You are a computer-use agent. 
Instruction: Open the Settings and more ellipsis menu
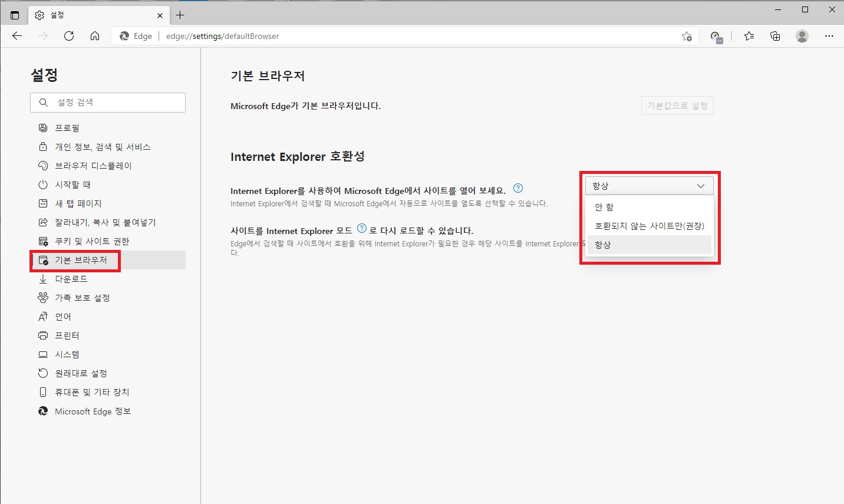pos(829,36)
